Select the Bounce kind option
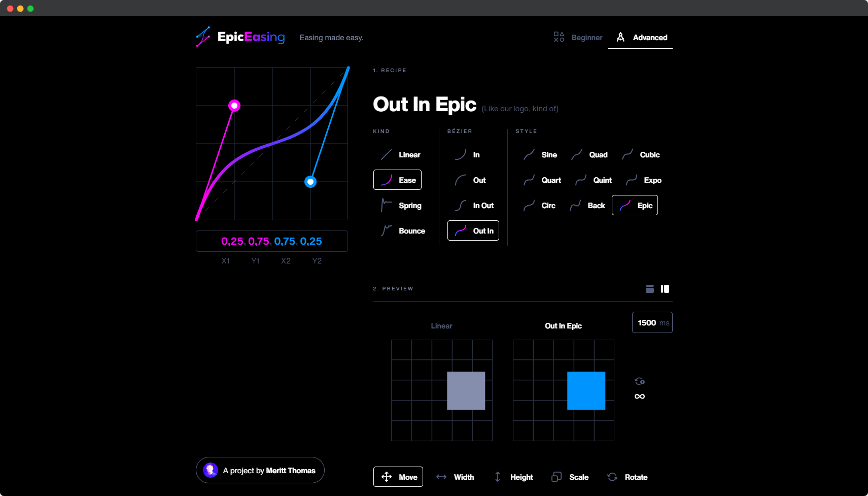 [403, 231]
